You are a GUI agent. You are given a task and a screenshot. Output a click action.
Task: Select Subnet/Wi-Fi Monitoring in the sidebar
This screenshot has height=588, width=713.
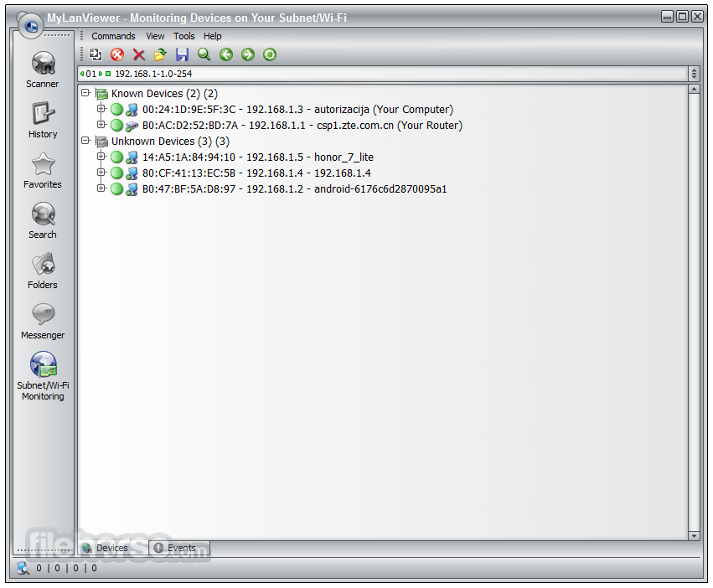(43, 375)
